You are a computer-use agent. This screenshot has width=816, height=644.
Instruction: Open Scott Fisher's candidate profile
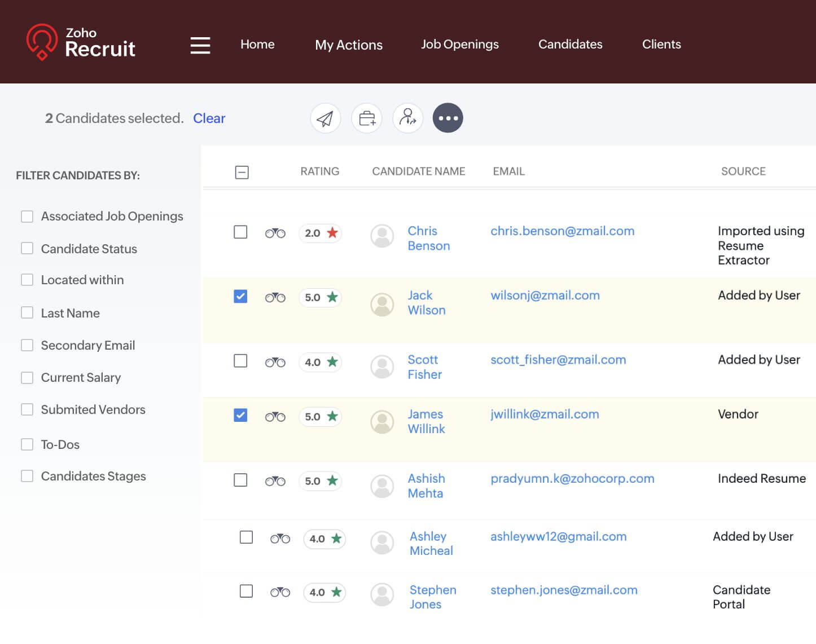click(425, 367)
